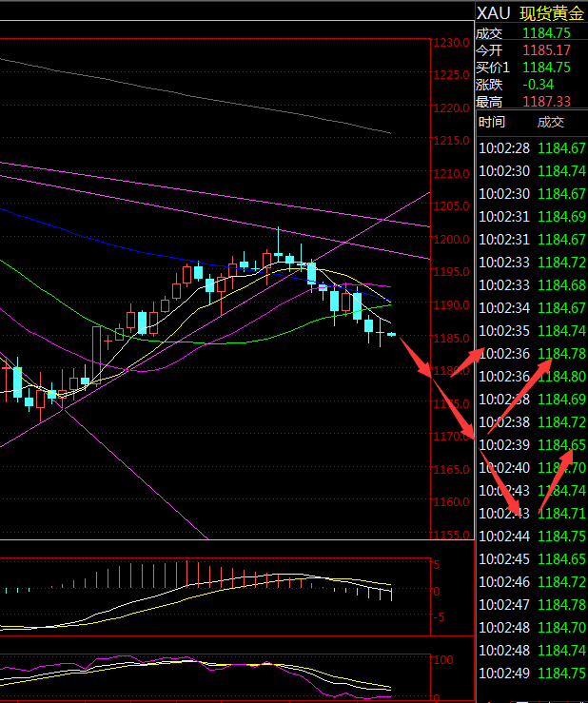Click the 涨跌 change value -0.34
This screenshot has width=588, height=703.
pos(539,85)
